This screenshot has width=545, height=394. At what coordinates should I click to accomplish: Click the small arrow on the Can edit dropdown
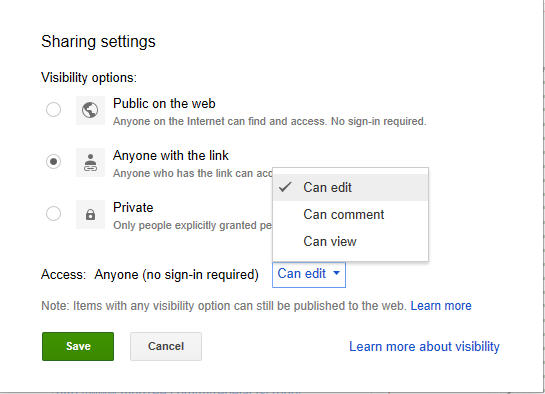pyautogui.click(x=336, y=273)
